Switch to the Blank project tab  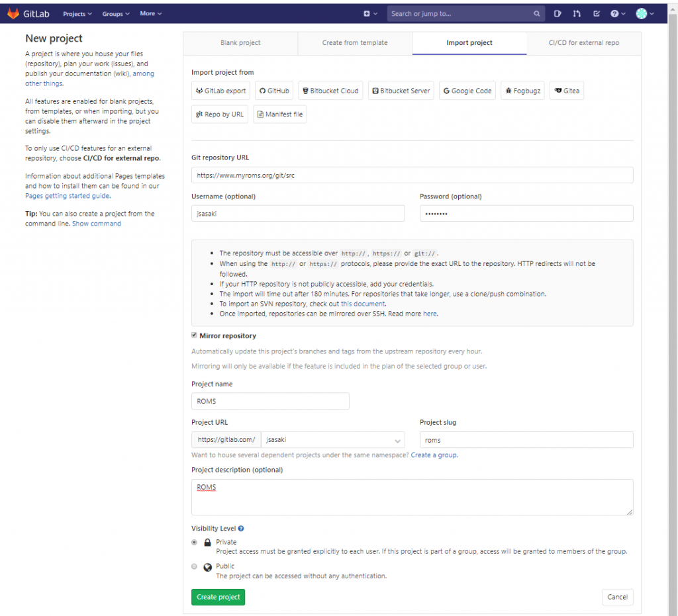click(x=240, y=43)
